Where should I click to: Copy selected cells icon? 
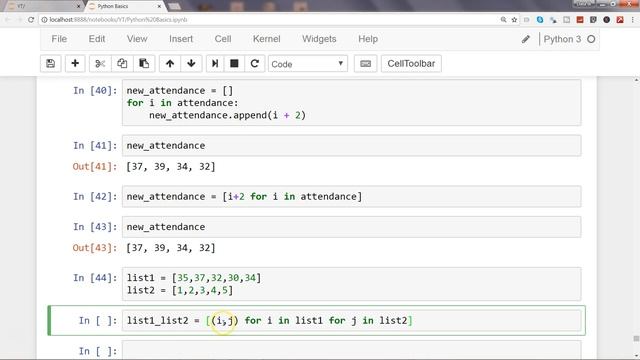pyautogui.click(x=122, y=64)
